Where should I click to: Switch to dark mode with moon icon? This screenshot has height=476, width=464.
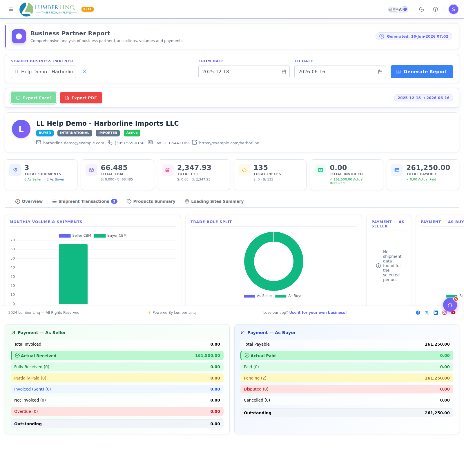click(422, 9)
